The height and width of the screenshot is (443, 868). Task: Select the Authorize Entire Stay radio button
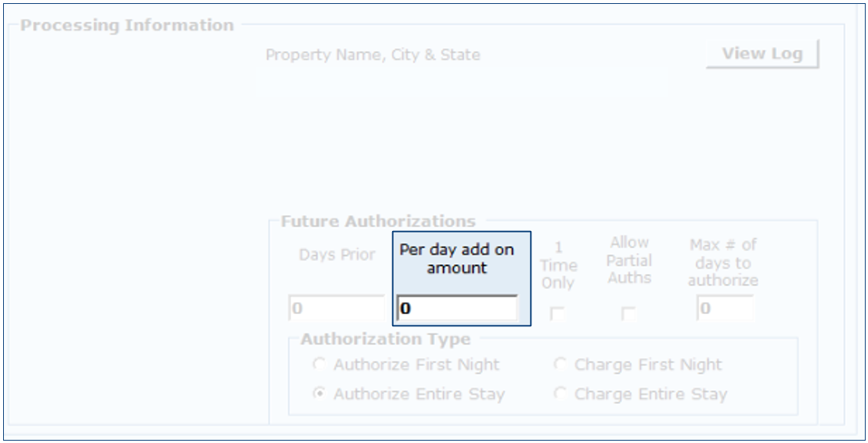319,394
